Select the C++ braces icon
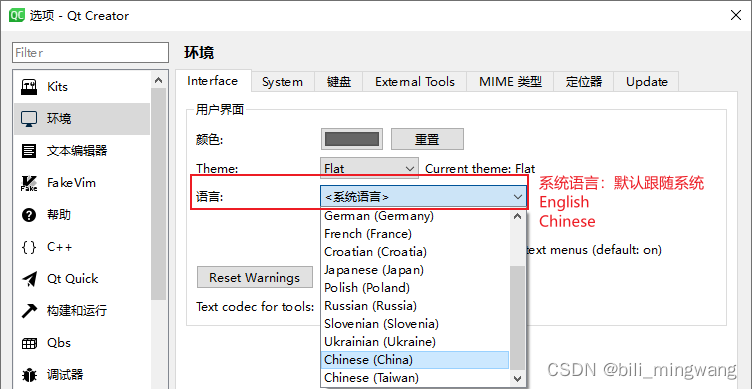The image size is (752, 389). [29, 248]
